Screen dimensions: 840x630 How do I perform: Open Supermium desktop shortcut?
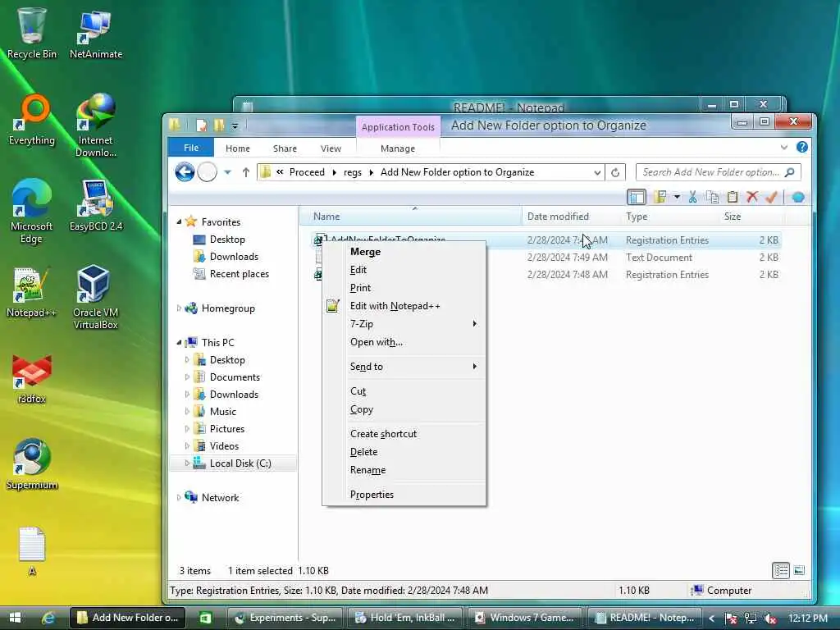point(32,464)
